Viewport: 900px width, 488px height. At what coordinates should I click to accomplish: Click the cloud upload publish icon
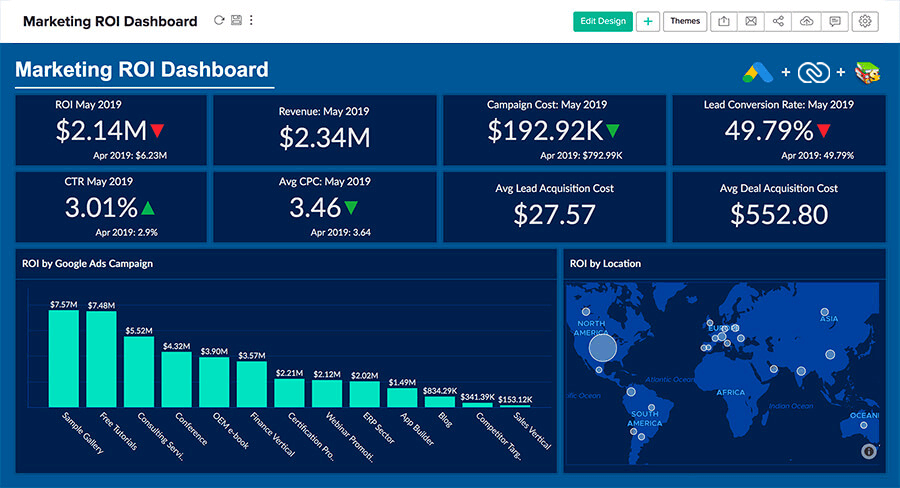tap(807, 21)
